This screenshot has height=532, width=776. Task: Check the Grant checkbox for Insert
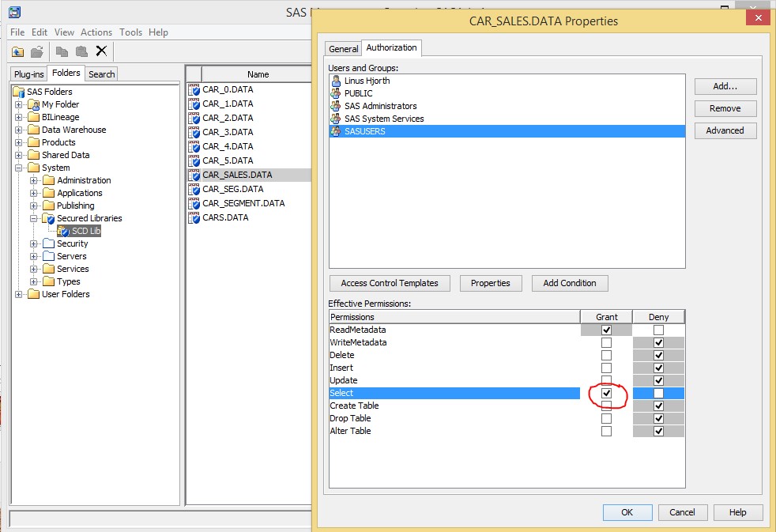pos(606,368)
